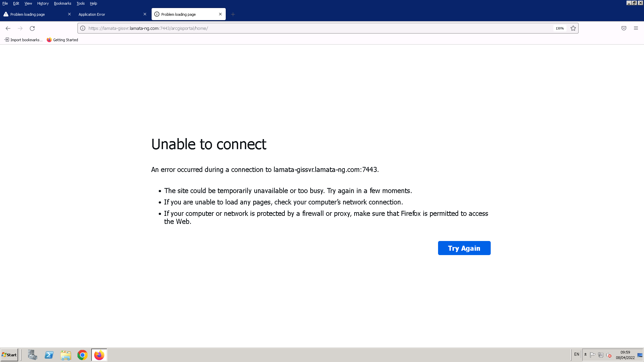Click the forward navigation arrow
The width and height of the screenshot is (644, 362).
[20, 28]
